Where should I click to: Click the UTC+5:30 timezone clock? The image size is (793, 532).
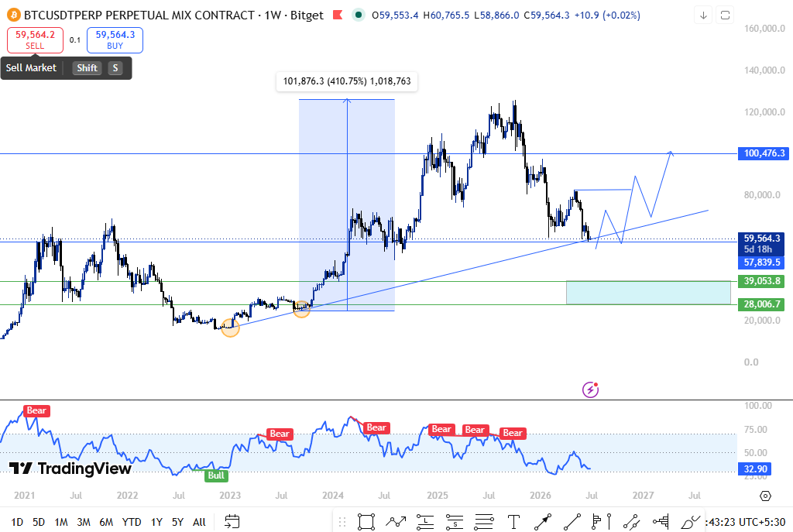746,522
